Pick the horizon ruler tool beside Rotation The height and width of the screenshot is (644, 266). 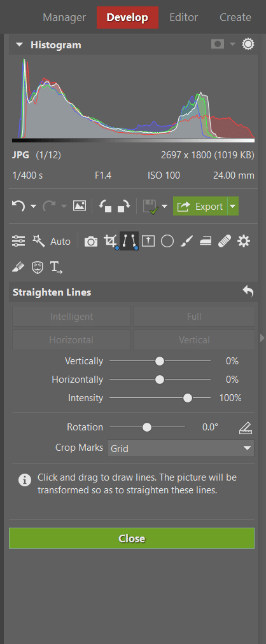(246, 428)
